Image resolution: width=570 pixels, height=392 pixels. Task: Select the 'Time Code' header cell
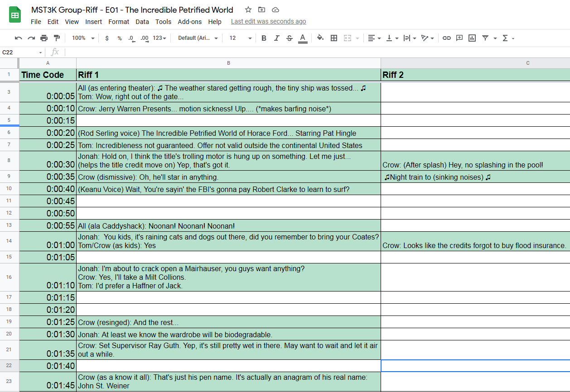[x=48, y=75]
